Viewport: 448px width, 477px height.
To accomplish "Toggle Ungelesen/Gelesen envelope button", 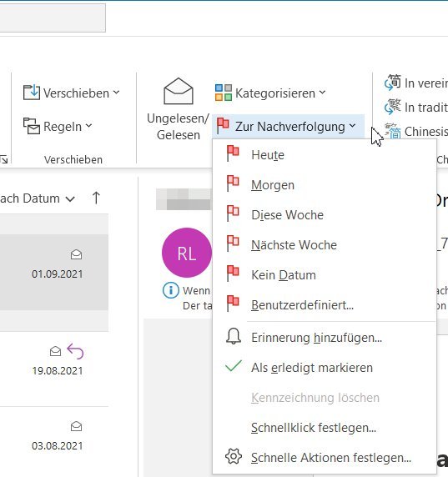I will click(x=178, y=109).
